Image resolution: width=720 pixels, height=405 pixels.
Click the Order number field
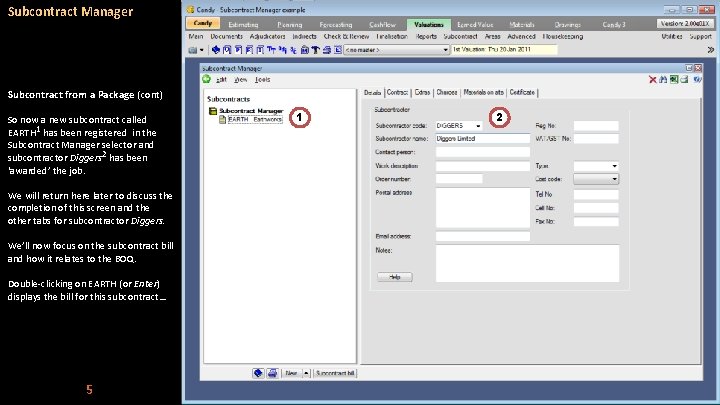point(459,179)
